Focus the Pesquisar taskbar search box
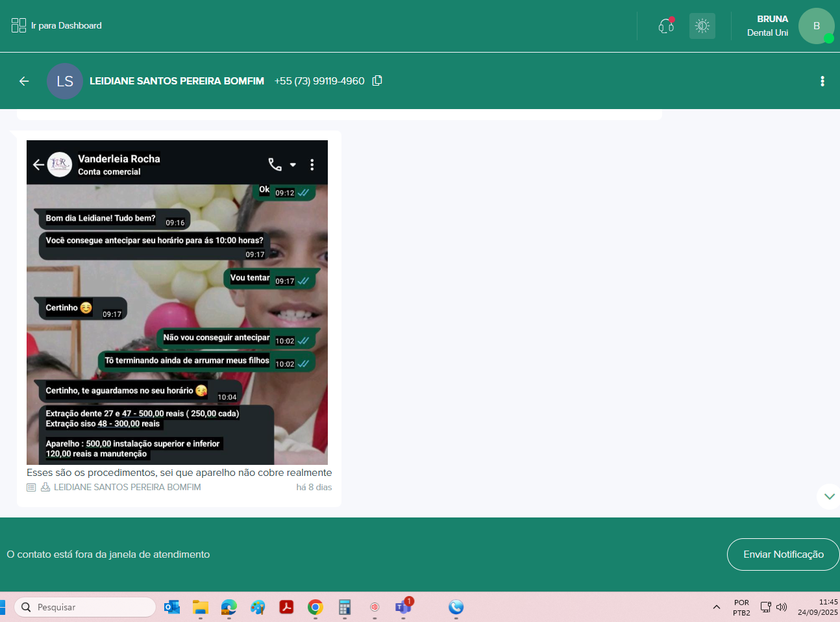 [85, 607]
